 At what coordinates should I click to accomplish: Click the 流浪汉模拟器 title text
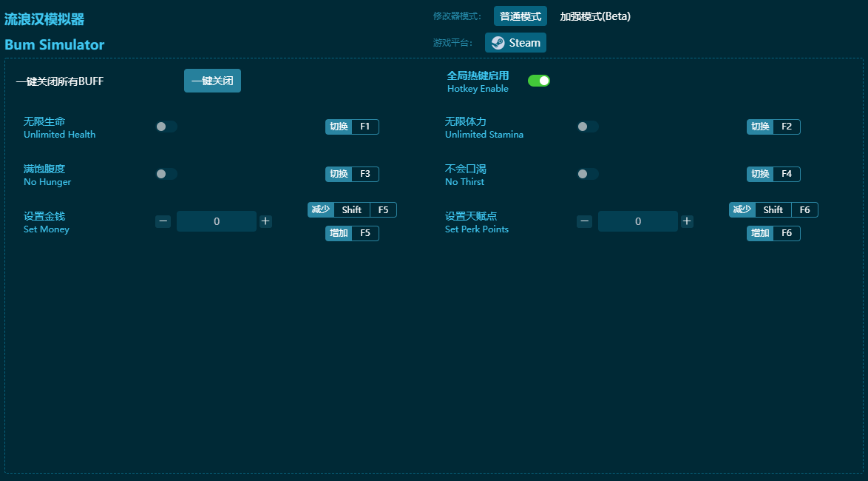coord(44,19)
